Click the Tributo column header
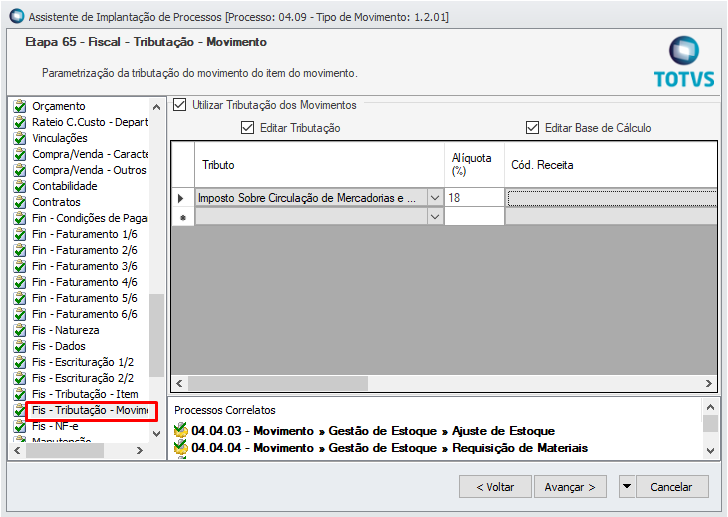This screenshot has height=517, width=728. (x=319, y=165)
